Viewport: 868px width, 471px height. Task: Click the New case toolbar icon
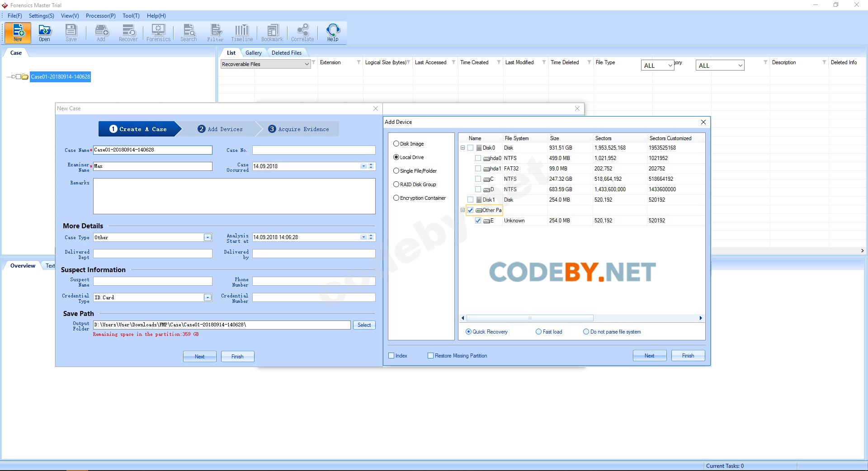coord(18,33)
